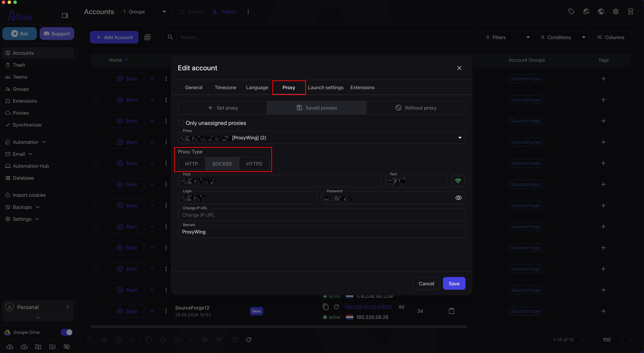
Task: Open Synchronizer in sidebar
Action: (x=27, y=125)
